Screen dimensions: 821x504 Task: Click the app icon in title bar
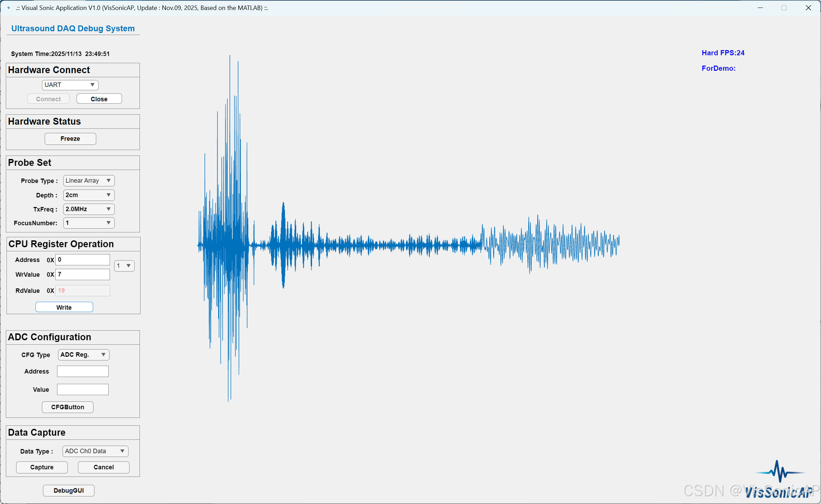[9, 8]
